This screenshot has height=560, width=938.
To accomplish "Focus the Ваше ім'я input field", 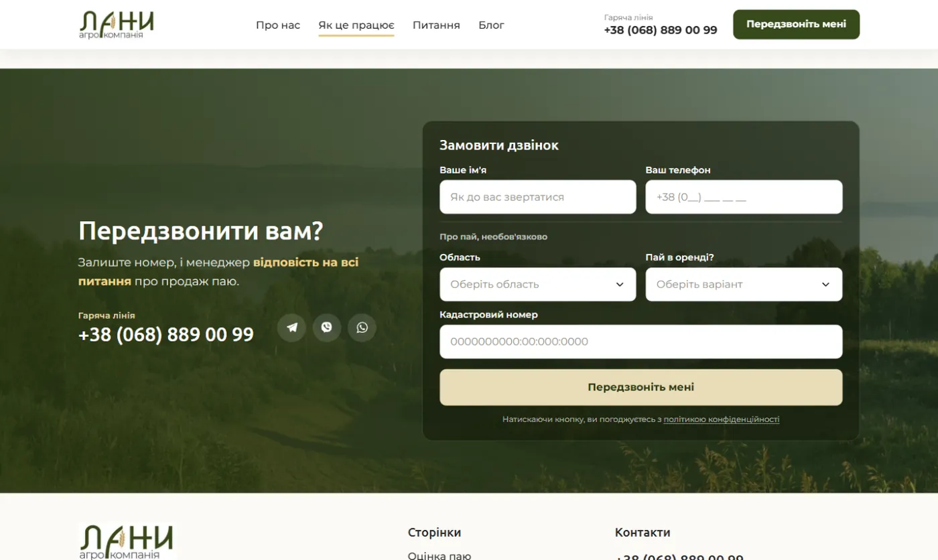I will [538, 197].
